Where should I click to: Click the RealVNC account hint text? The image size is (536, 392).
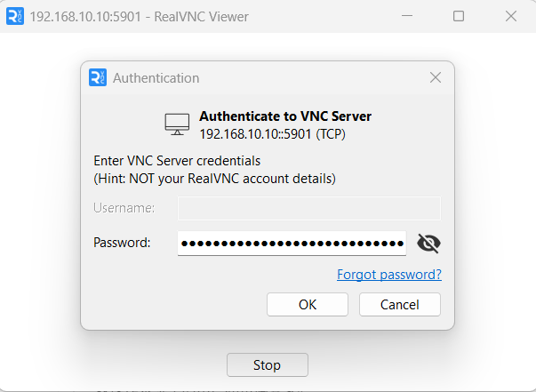pyautogui.click(x=214, y=178)
